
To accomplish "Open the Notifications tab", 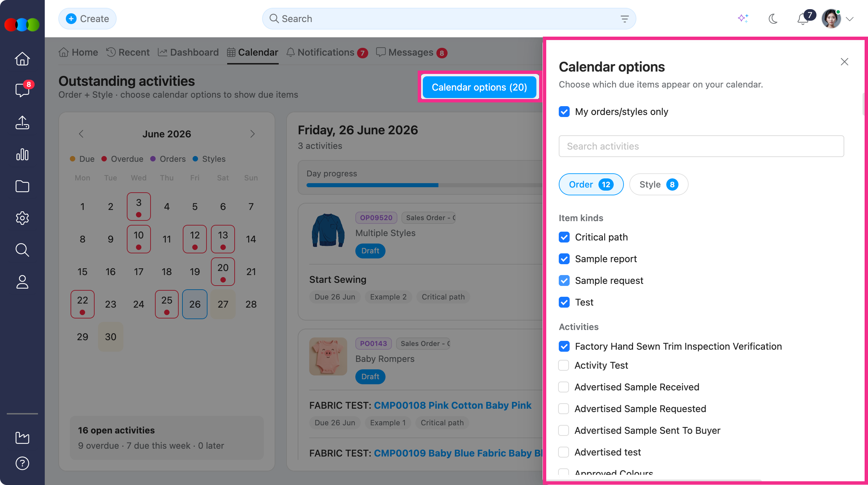I will pos(327,53).
